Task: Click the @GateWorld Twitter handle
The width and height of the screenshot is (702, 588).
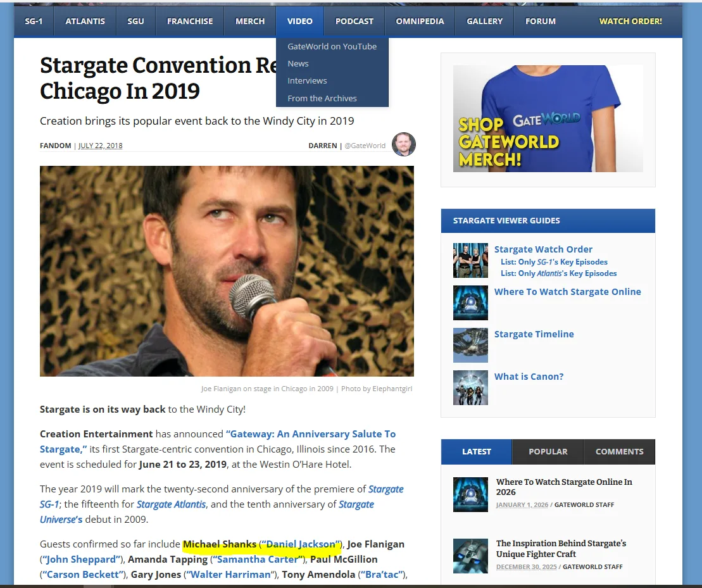Action: coord(365,146)
